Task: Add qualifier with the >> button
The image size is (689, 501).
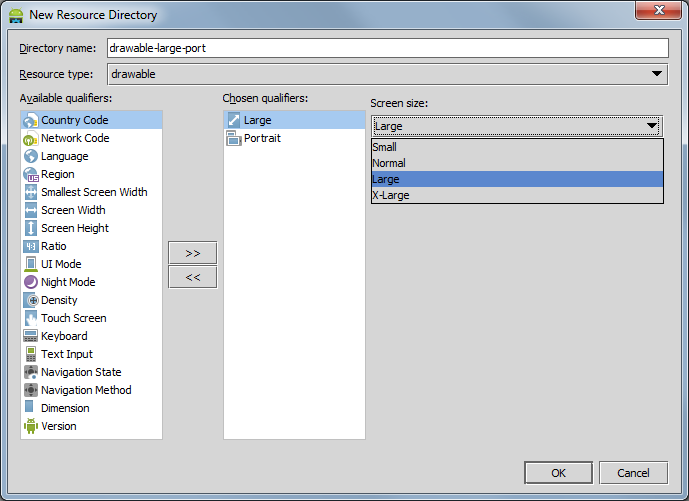Action: point(193,253)
